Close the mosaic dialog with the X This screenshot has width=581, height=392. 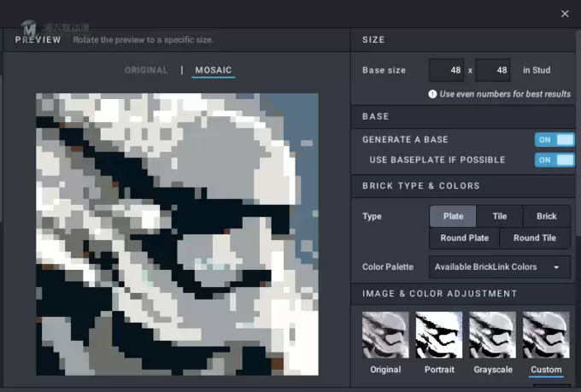pyautogui.click(x=564, y=14)
